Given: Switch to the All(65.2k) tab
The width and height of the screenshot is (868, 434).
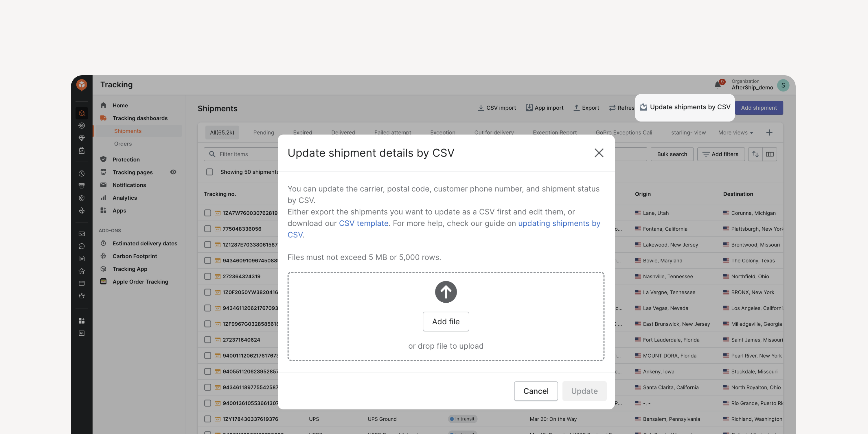Looking at the screenshot, I should (222, 133).
